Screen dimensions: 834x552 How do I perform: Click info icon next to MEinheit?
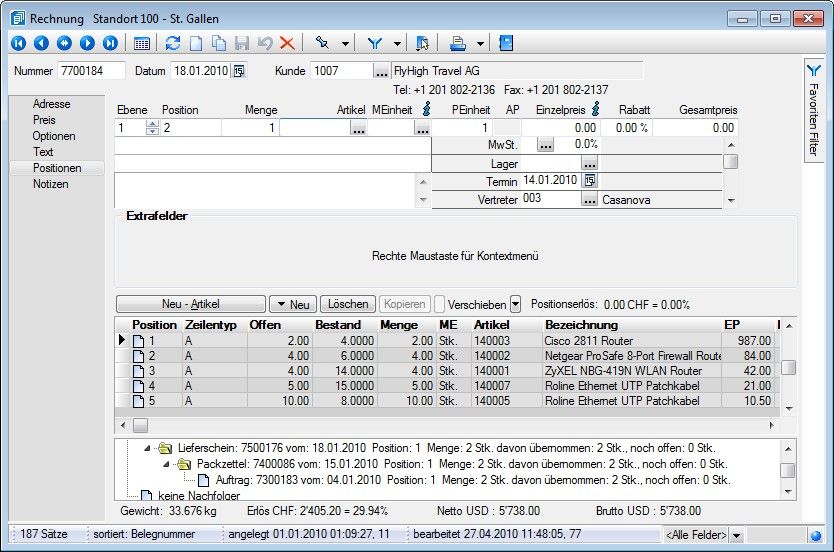[427, 110]
